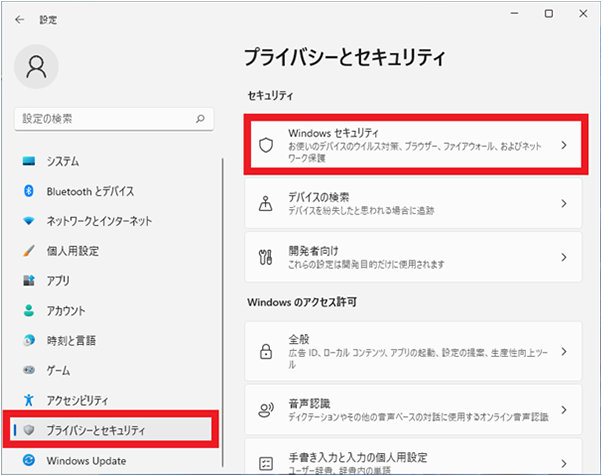Click the 手書き入力 notepad icon

(x=266, y=464)
